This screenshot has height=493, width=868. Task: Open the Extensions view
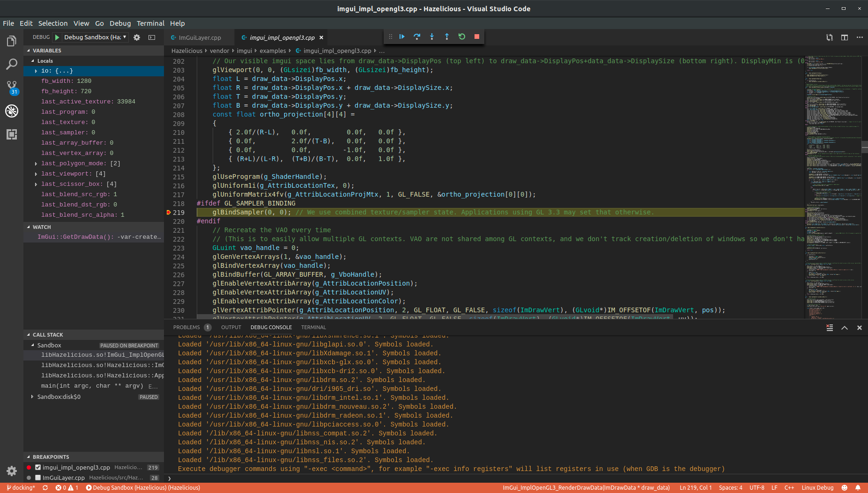tap(11, 134)
